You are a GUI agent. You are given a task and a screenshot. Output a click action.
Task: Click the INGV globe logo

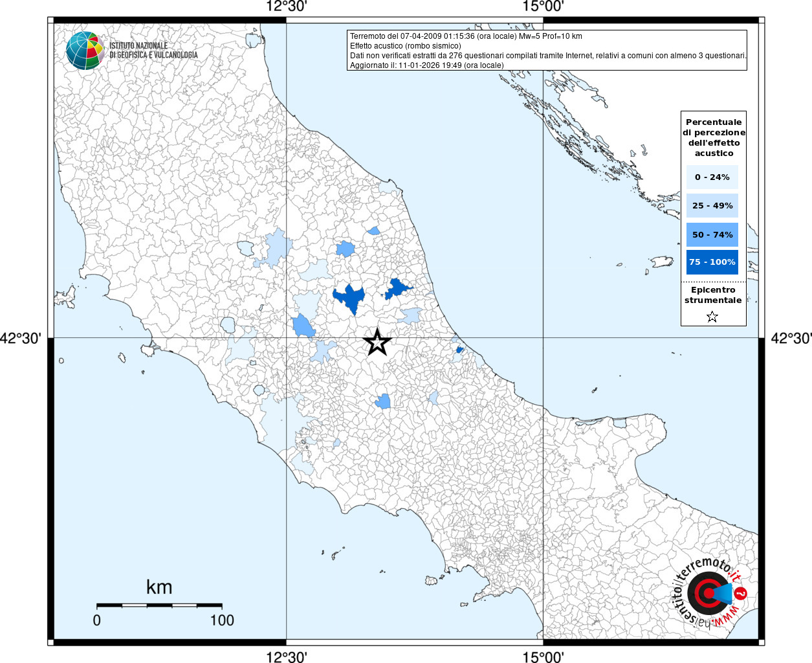85,51
